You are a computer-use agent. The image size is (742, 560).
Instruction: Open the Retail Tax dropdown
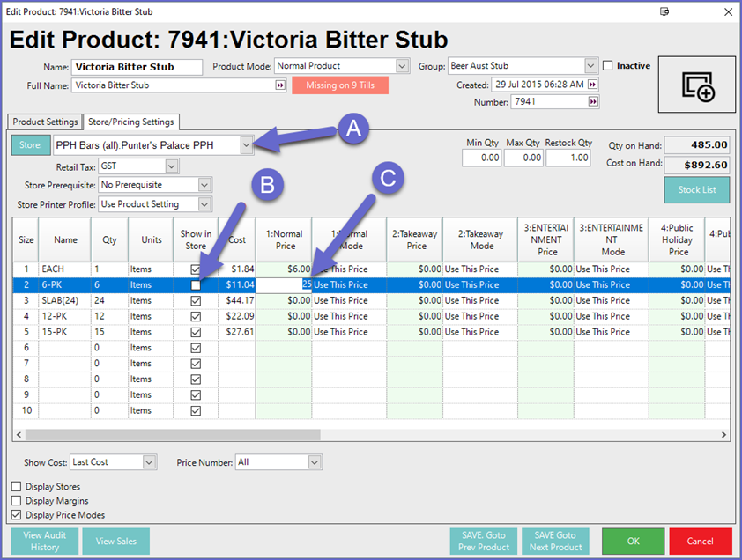coord(172,166)
